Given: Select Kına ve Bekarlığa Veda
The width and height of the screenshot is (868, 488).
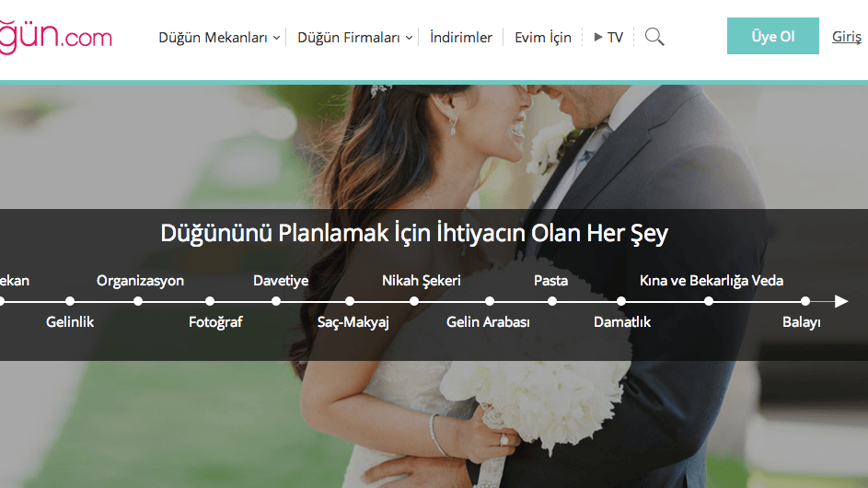Looking at the screenshot, I should 712,281.
